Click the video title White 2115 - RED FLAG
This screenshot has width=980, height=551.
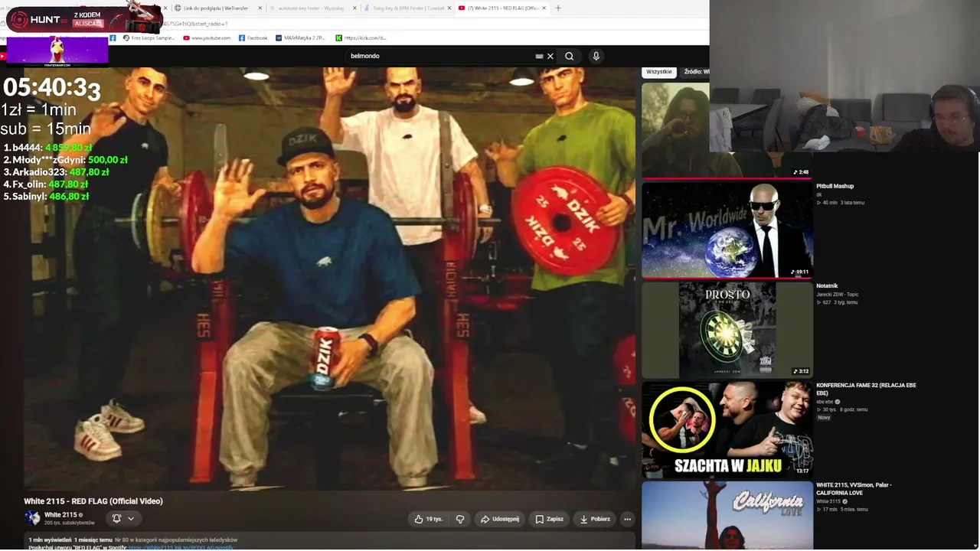tap(93, 501)
